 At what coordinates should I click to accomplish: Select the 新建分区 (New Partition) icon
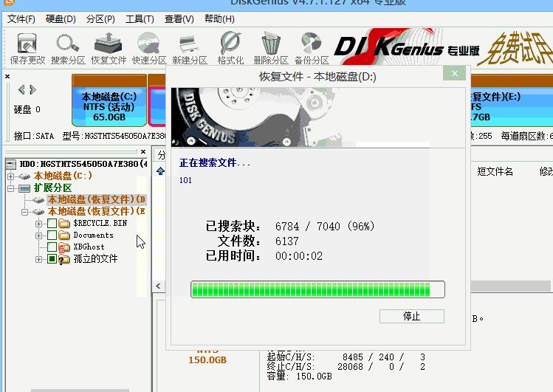[x=190, y=48]
